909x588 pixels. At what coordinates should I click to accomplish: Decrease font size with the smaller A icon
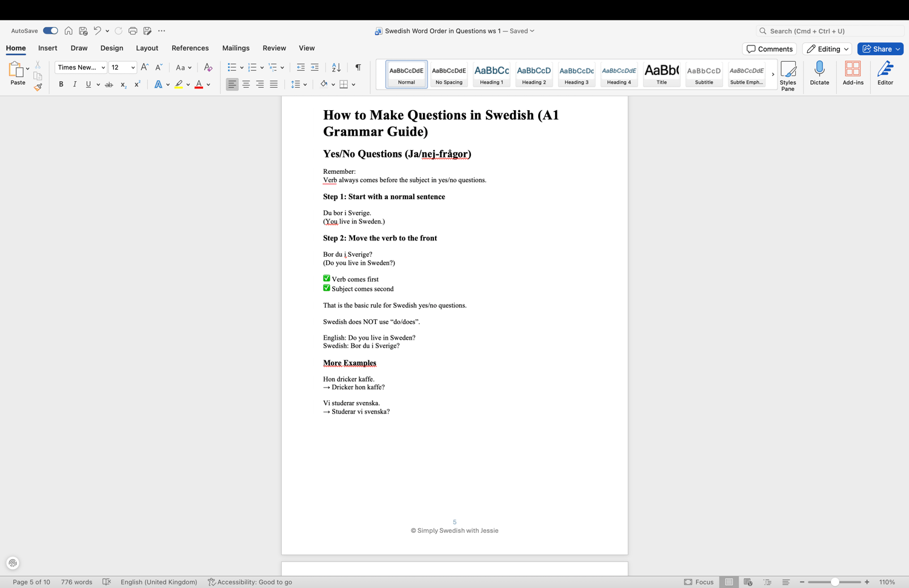coord(159,67)
